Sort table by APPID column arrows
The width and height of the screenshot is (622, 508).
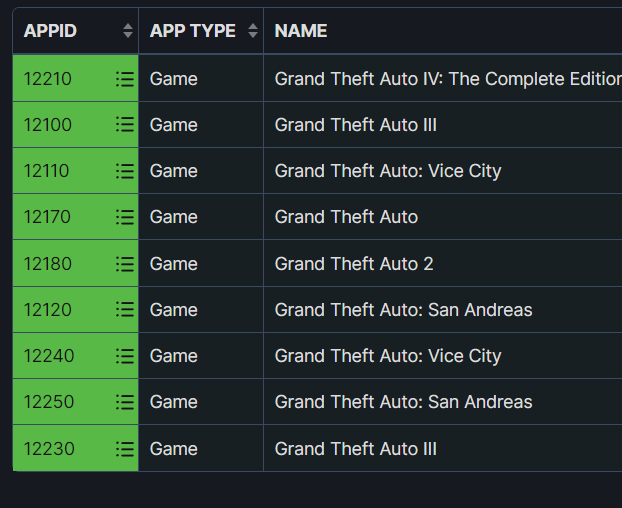coord(128,31)
